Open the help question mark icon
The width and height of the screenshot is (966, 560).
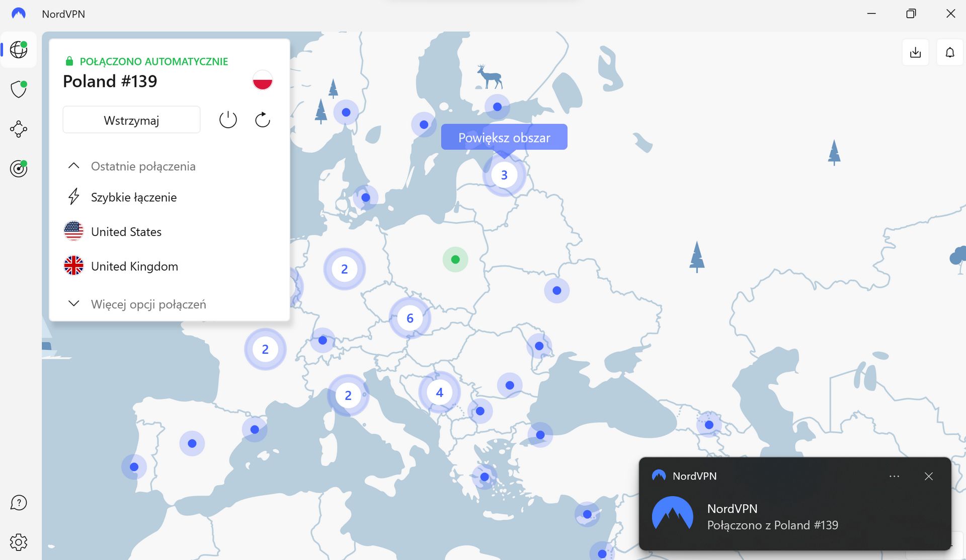click(19, 503)
